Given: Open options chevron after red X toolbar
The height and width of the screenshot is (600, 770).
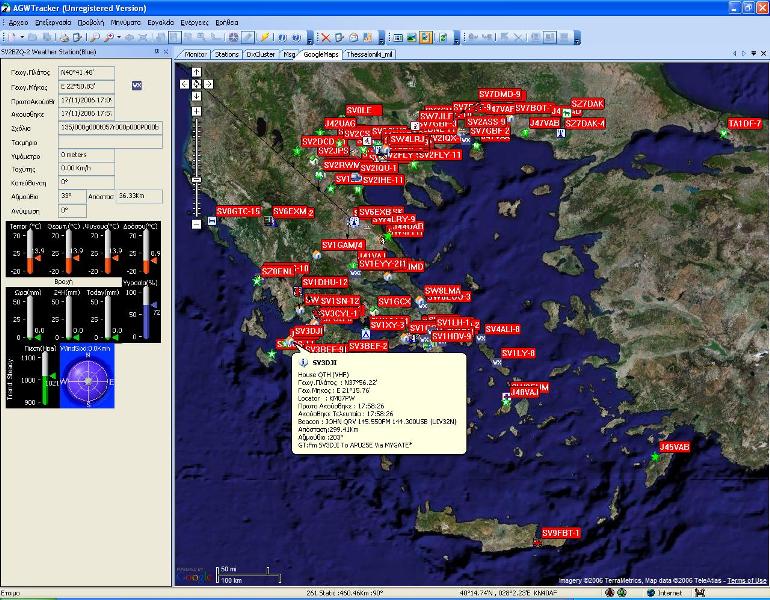Looking at the screenshot, I should coord(382,37).
